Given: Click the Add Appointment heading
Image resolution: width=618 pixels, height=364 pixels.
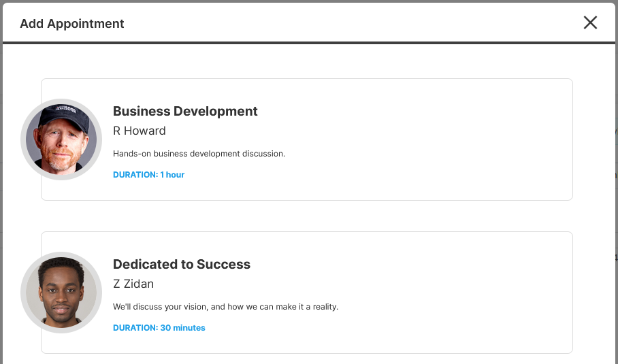Looking at the screenshot, I should [x=72, y=24].
